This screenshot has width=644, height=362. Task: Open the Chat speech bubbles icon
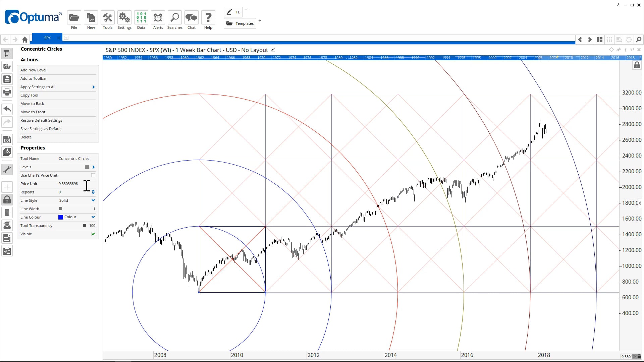point(192,18)
